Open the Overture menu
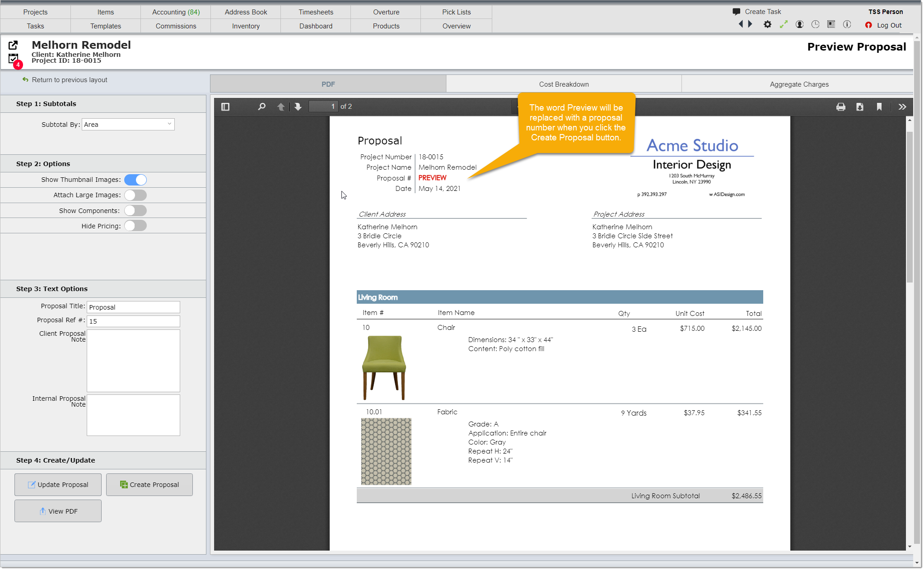Screen dimensions: 924x570 click(x=386, y=12)
